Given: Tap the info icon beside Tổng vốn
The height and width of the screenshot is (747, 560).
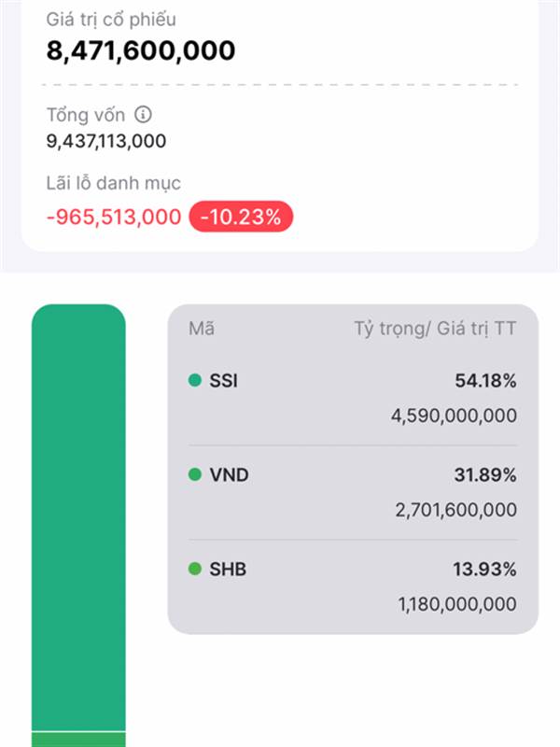Looking at the screenshot, I should tap(143, 114).
